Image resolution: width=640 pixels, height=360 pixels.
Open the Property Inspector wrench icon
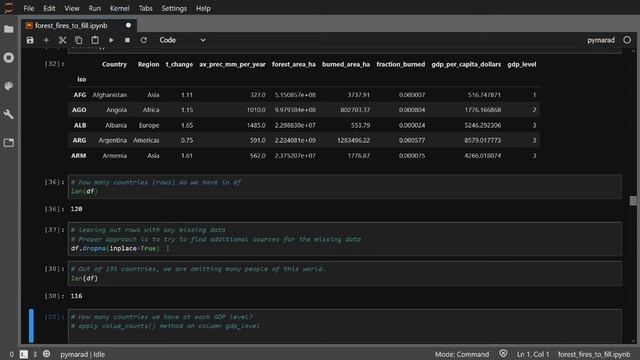click(x=9, y=114)
